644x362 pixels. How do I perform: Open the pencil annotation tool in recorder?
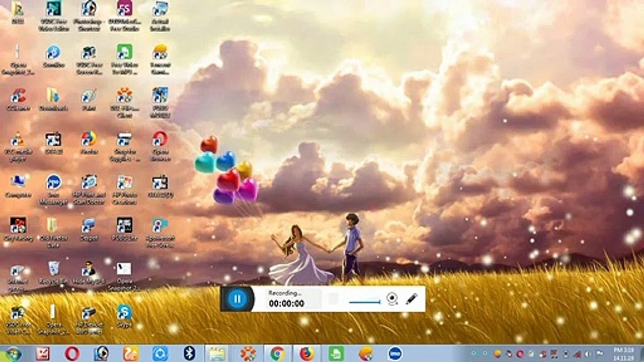412,299
